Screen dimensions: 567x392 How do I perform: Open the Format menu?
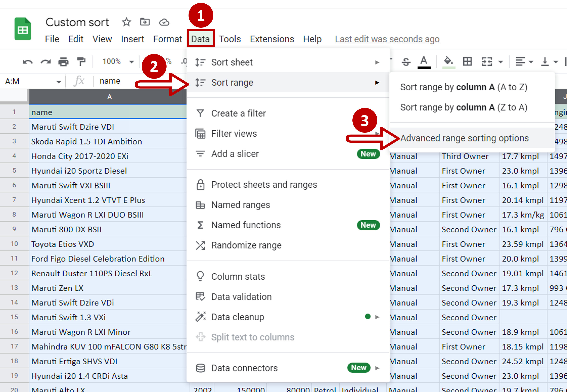(168, 39)
